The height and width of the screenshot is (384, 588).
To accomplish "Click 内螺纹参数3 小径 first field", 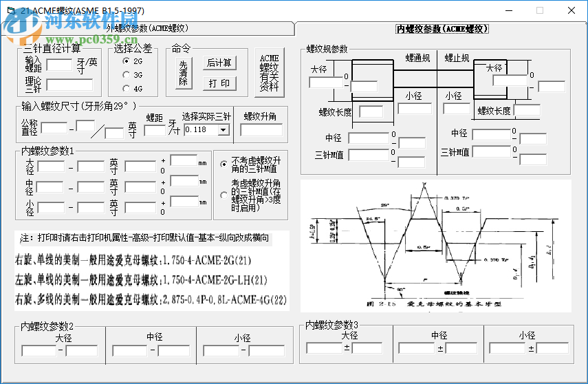I will pyautogui.click(x=508, y=348).
